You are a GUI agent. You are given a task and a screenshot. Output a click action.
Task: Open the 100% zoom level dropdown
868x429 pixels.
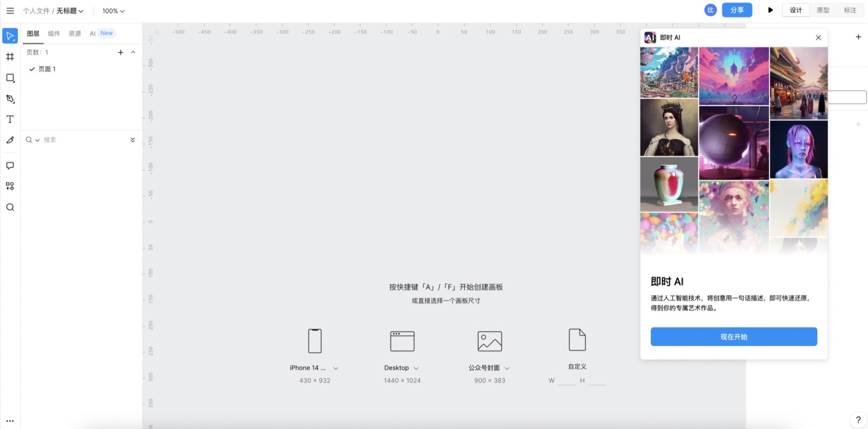(x=114, y=10)
